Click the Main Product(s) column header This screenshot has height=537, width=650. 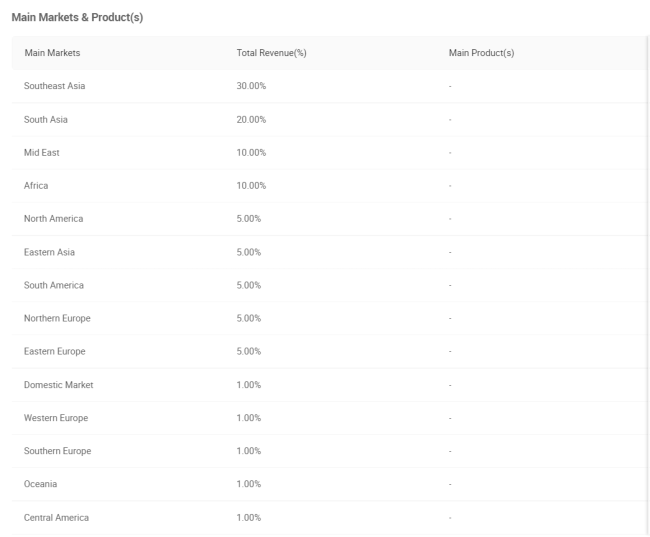pos(481,53)
